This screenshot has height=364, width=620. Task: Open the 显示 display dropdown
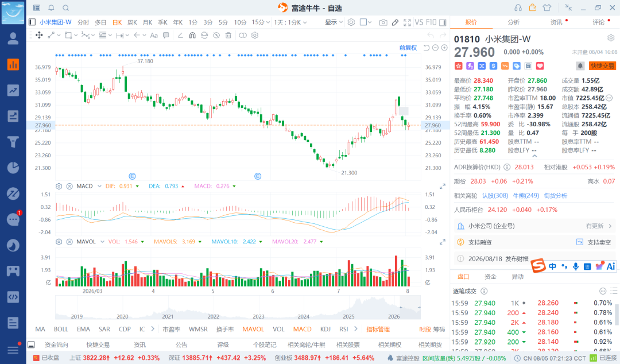(x=334, y=22)
